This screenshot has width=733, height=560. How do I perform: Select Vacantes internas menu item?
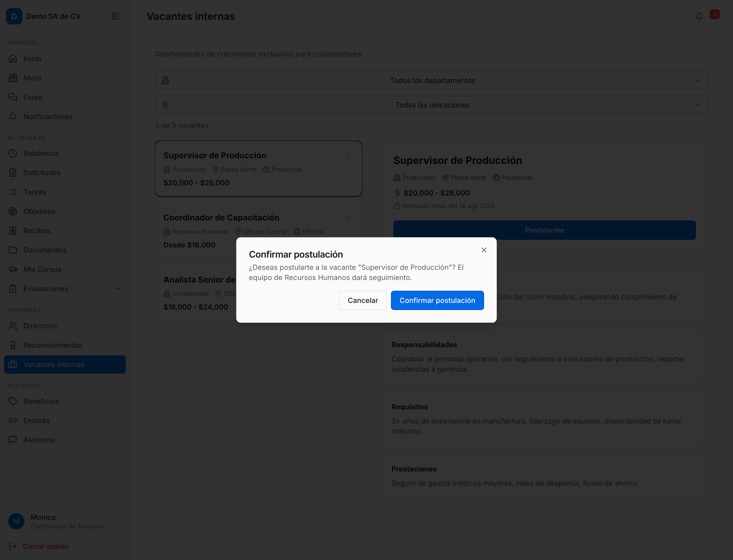65,365
